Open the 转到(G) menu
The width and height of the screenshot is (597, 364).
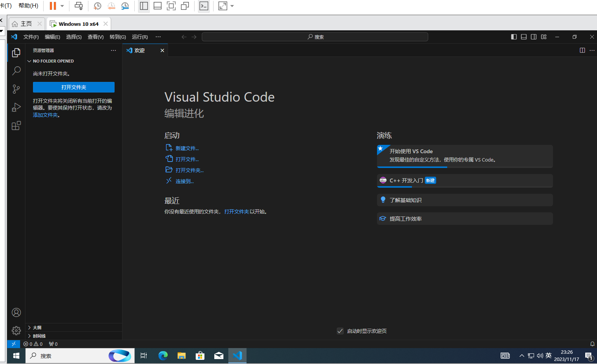[x=118, y=37]
